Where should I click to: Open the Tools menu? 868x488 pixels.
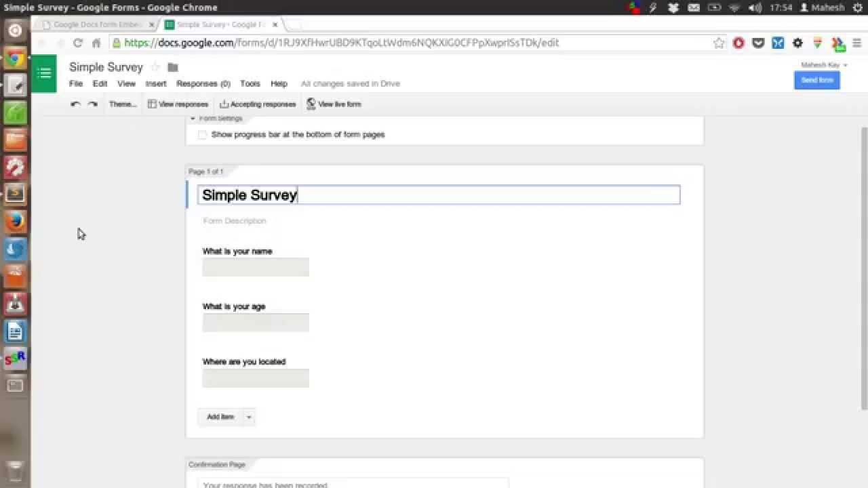[250, 83]
